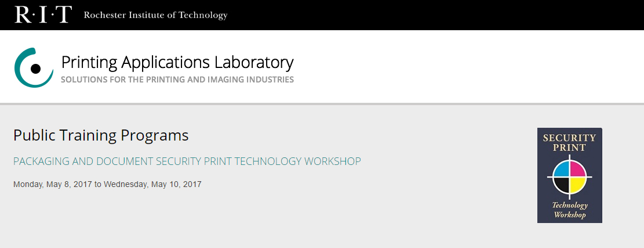Click Technology Workshop text on the poster
644x248 pixels.
[570, 210]
